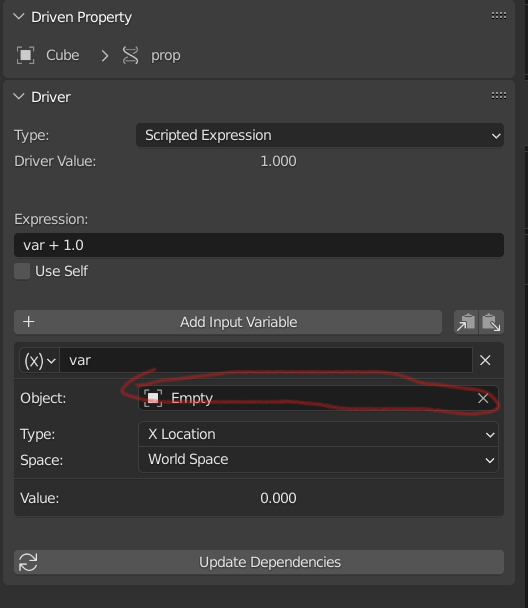
Task: Grab the Driver panel drag handle
Action: pyautogui.click(x=499, y=95)
